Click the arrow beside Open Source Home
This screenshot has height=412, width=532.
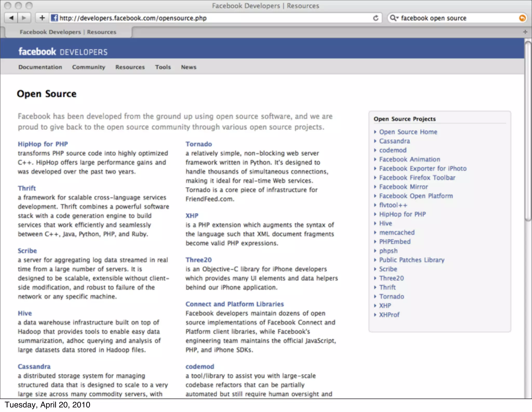coord(375,132)
